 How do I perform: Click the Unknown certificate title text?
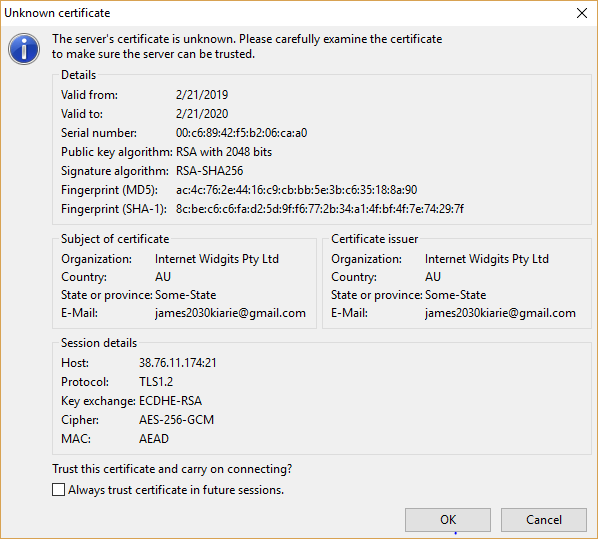[57, 13]
